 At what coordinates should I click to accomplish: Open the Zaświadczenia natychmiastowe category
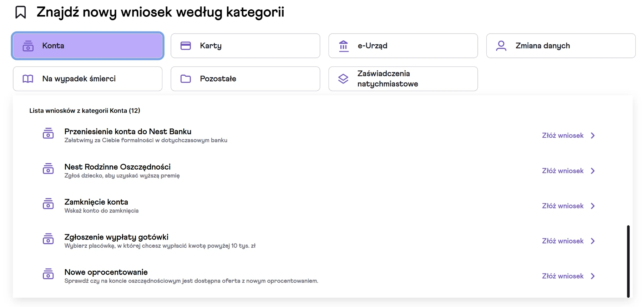point(403,79)
